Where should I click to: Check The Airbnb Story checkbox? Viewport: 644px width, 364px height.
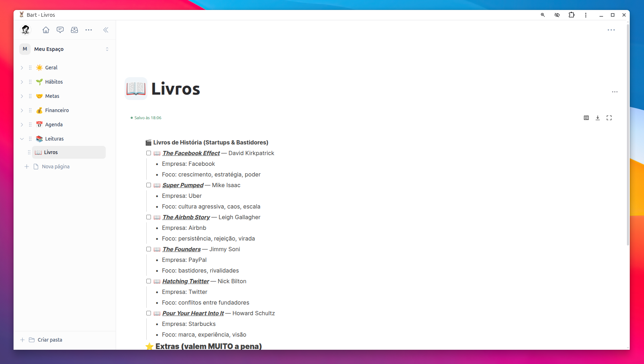[x=148, y=217]
